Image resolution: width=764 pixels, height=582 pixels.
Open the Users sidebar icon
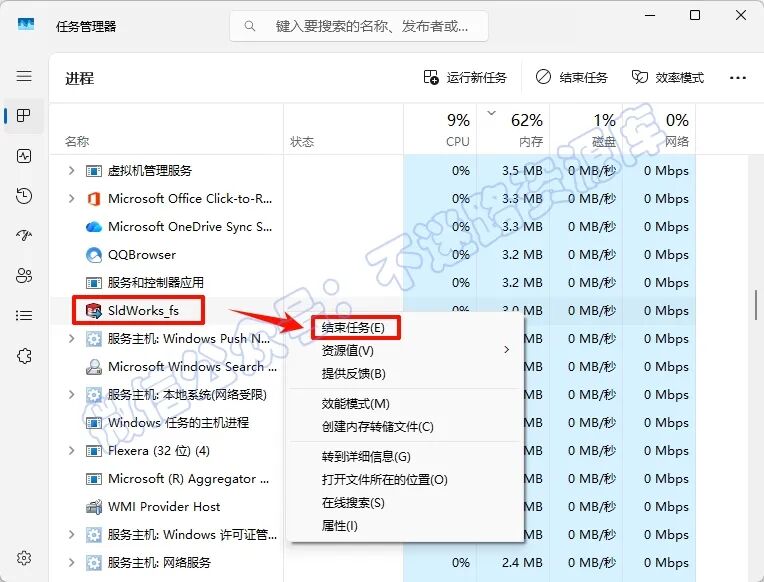pos(24,276)
